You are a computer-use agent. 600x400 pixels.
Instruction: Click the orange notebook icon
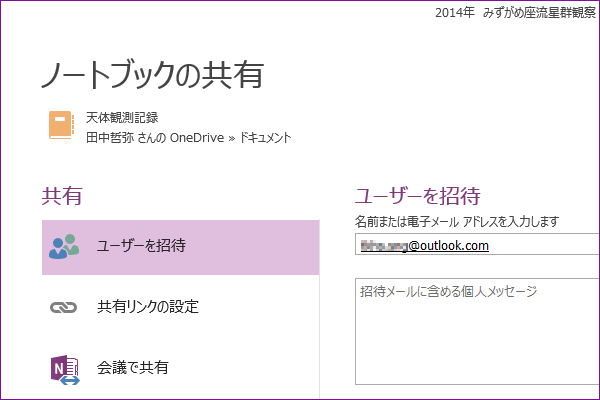tap(61, 125)
